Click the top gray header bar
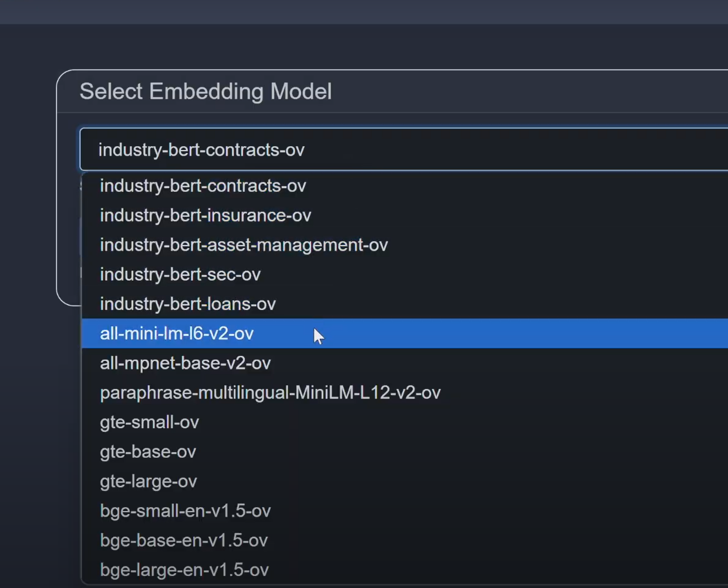728x588 pixels. [x=364, y=11]
